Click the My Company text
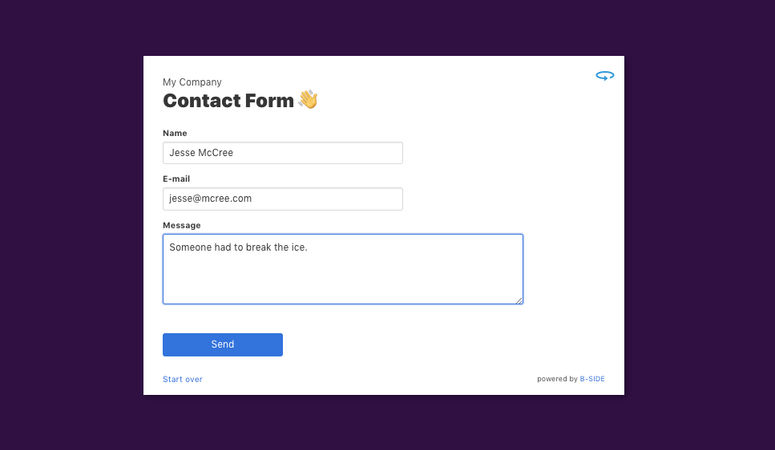 point(192,82)
